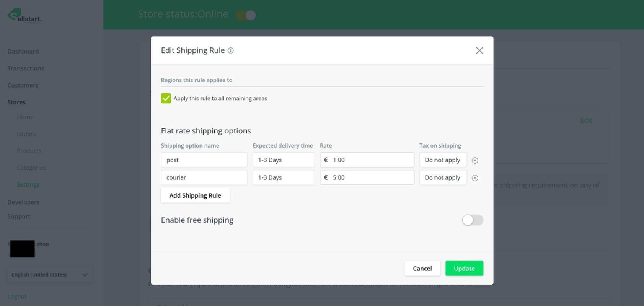Go to Transactions in the sidebar
Image resolution: width=644 pixels, height=306 pixels.
click(26, 68)
